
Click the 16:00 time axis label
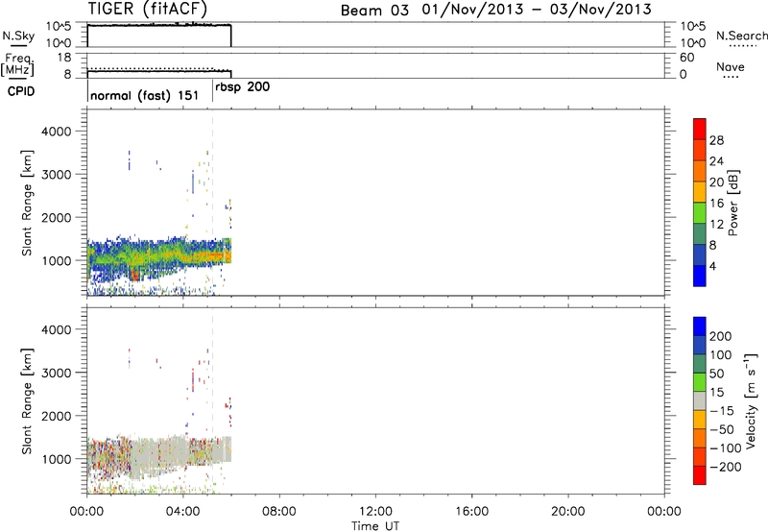click(x=471, y=512)
